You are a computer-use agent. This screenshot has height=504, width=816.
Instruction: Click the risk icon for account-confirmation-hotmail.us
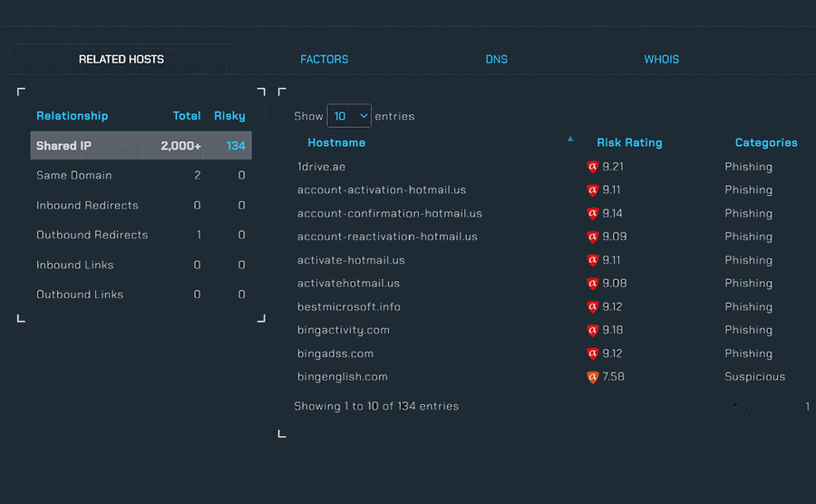pyautogui.click(x=593, y=214)
